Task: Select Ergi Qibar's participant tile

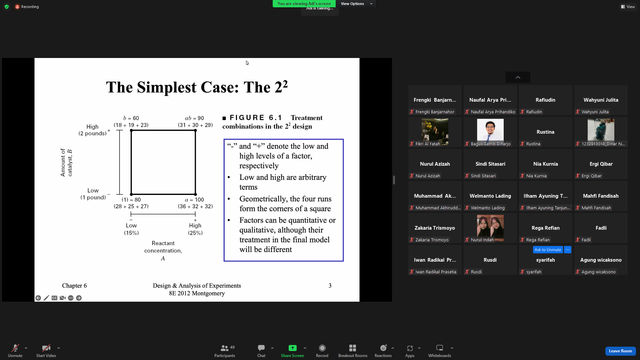Action: pyautogui.click(x=601, y=164)
